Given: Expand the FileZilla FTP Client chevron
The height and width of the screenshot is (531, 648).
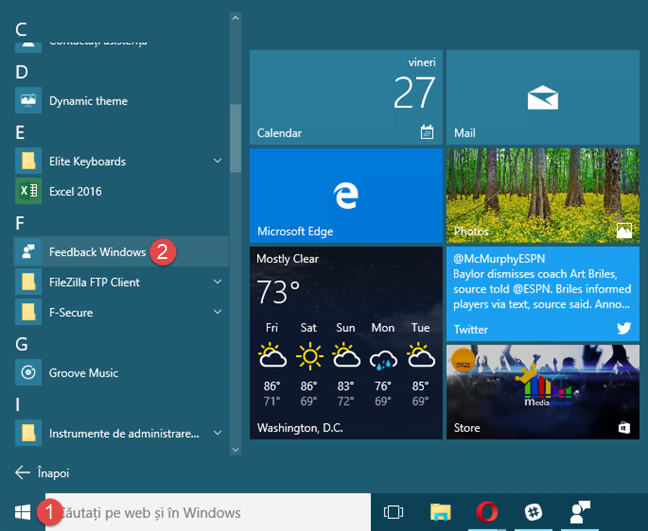Looking at the screenshot, I should tap(217, 281).
